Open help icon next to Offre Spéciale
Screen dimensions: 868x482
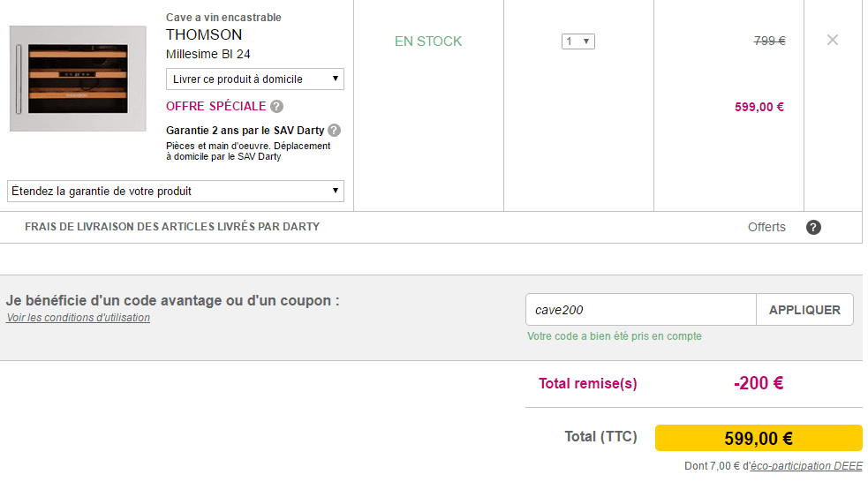tap(276, 106)
